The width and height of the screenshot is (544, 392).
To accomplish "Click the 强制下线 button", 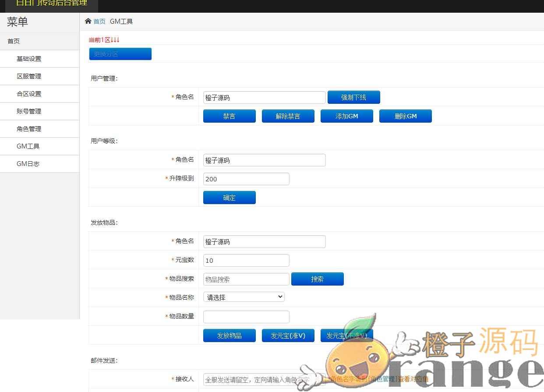I will click(353, 97).
